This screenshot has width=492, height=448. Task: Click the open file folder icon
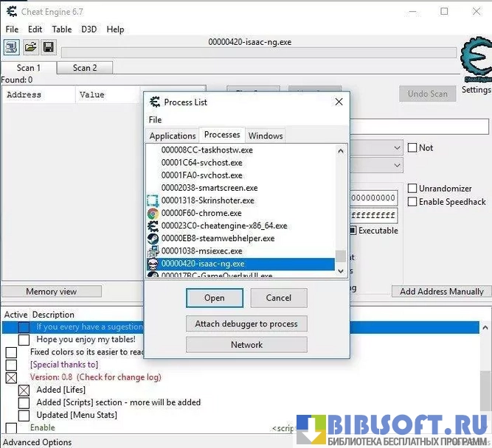30,47
